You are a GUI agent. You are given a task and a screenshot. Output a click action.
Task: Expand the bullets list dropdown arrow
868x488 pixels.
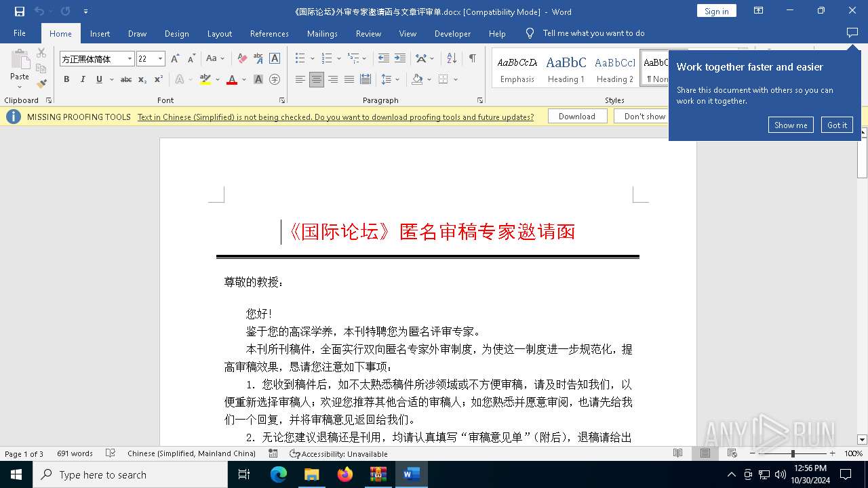coord(313,59)
